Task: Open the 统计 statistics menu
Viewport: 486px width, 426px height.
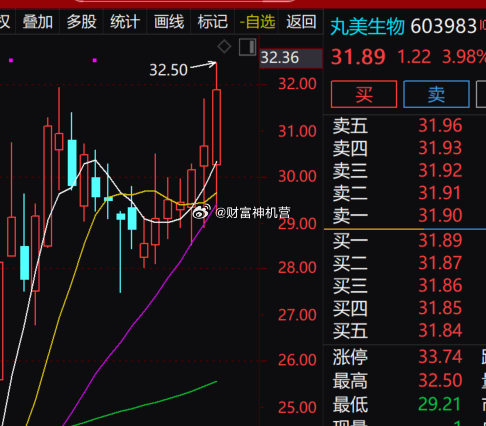Action: [125, 22]
